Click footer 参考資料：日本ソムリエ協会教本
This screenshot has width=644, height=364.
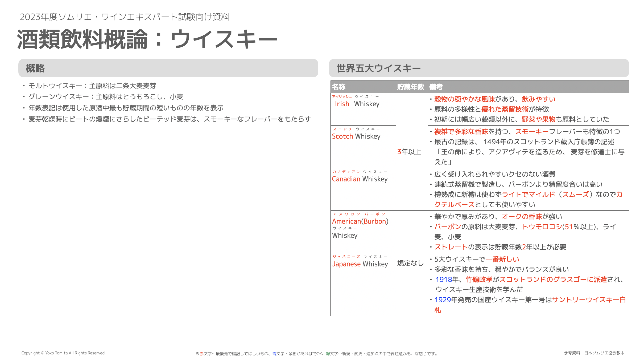click(x=594, y=353)
